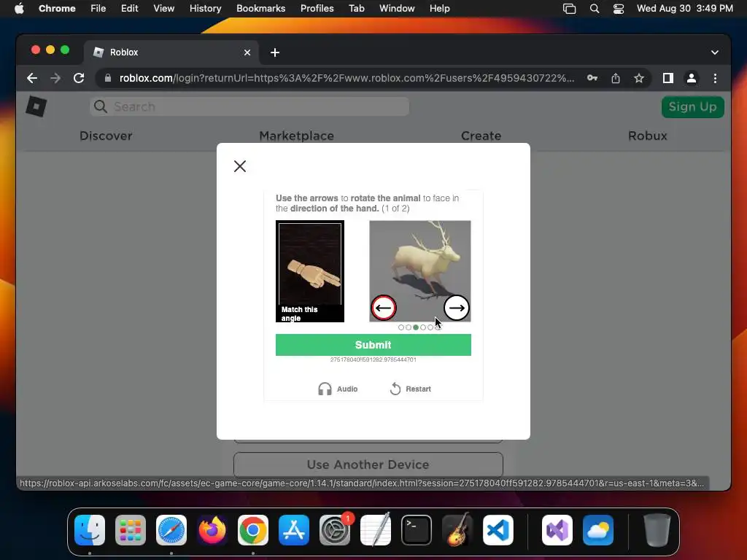
Task: Open Chrome three-dot menu
Action: [715, 78]
